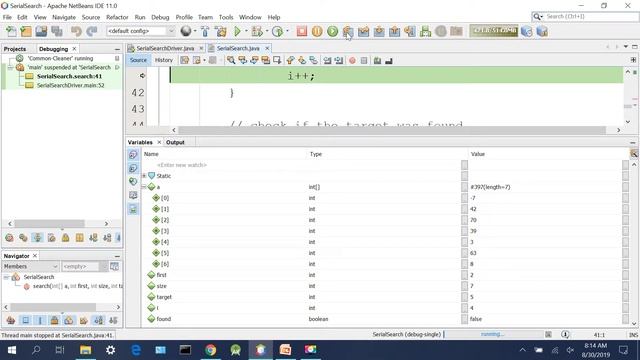
Task: Toggle the bottom button in Variables sidebar
Action: (x=133, y=209)
